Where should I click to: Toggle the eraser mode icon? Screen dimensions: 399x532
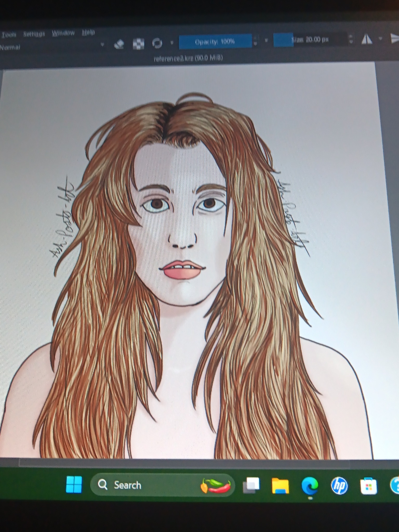[x=119, y=44]
